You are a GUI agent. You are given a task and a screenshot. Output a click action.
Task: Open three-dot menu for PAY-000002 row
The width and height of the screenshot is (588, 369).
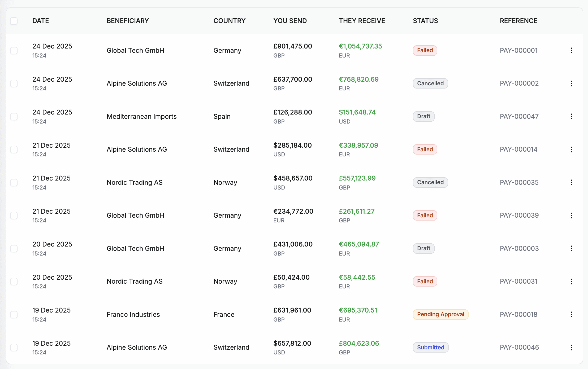(571, 84)
